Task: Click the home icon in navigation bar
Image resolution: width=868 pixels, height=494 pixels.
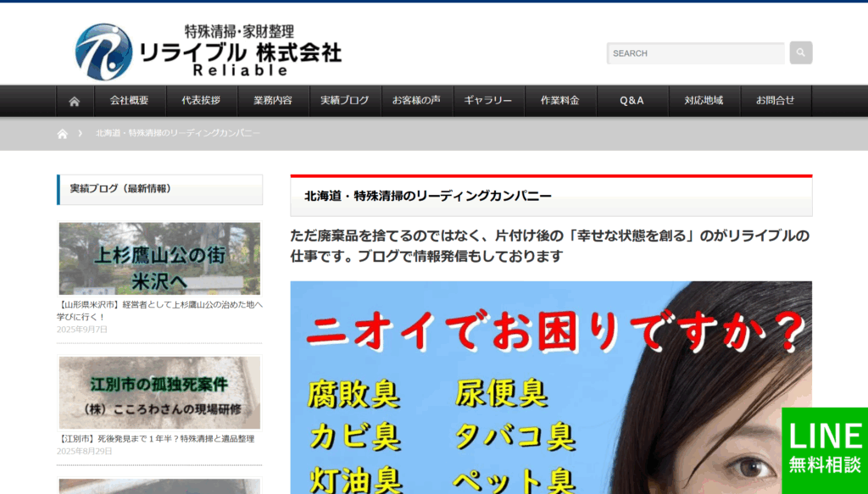Action: (x=75, y=101)
